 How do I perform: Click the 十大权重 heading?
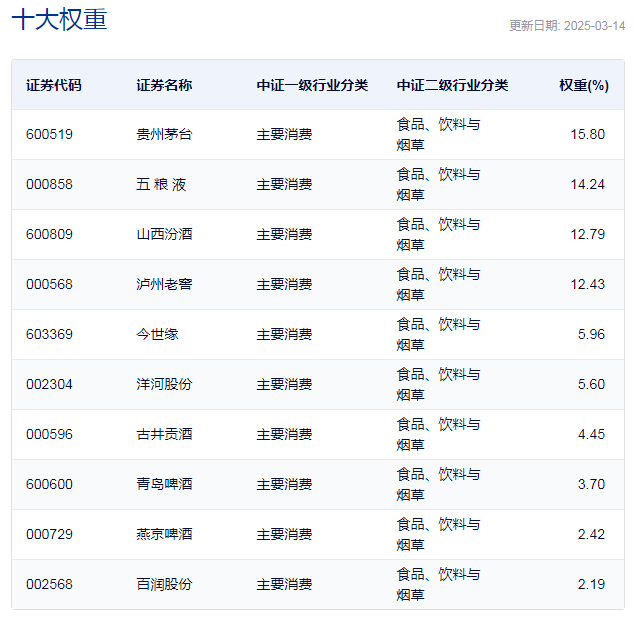tap(59, 19)
